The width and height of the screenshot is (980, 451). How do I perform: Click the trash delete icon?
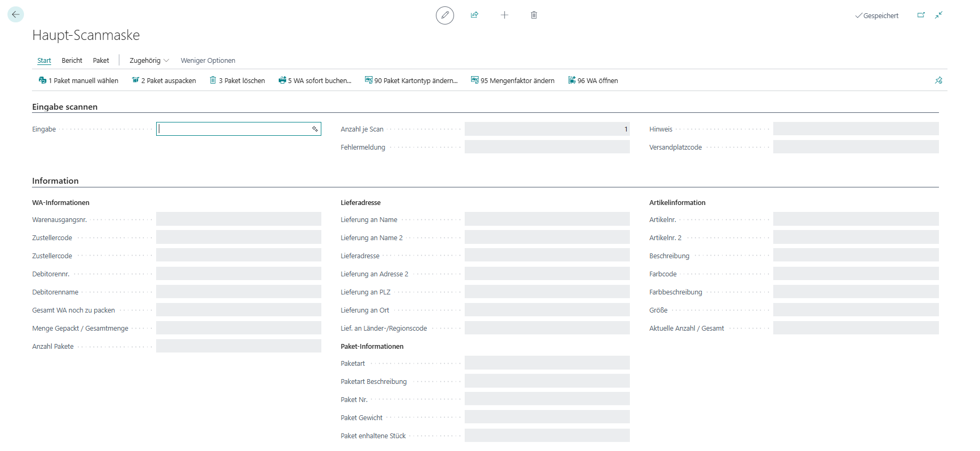533,15
